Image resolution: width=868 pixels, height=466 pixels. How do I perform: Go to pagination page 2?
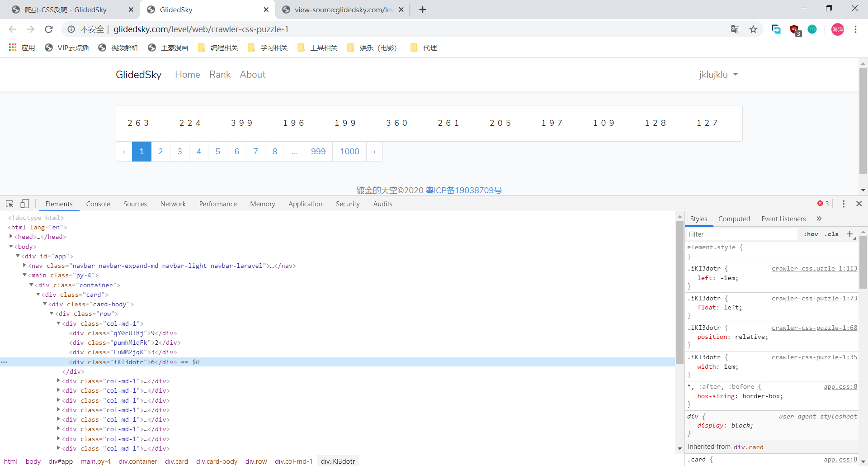tap(160, 152)
